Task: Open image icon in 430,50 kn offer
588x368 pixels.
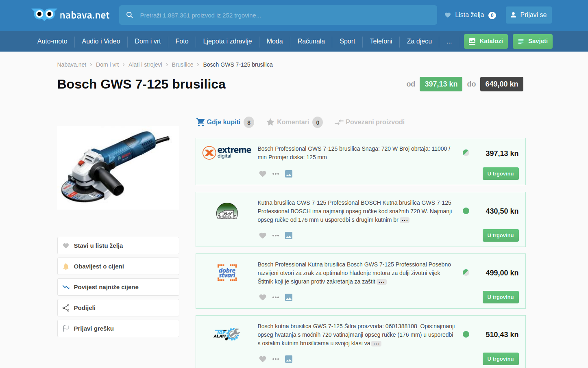Action: 289,236
